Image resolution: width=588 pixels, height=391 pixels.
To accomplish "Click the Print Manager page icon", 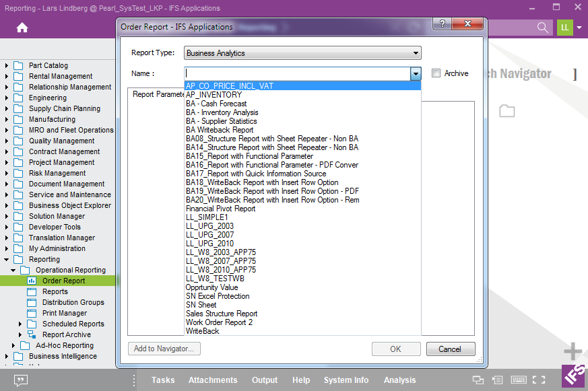I will click(x=32, y=313).
